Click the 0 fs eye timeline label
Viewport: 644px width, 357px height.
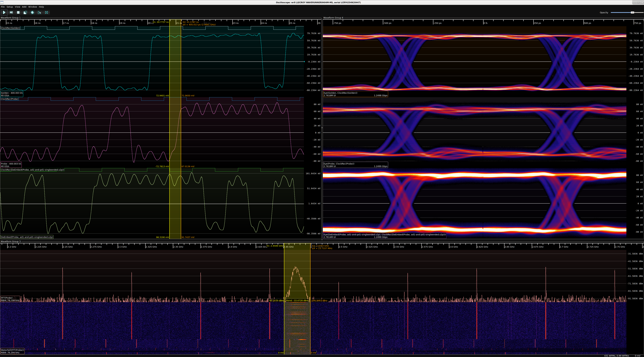(486, 23)
